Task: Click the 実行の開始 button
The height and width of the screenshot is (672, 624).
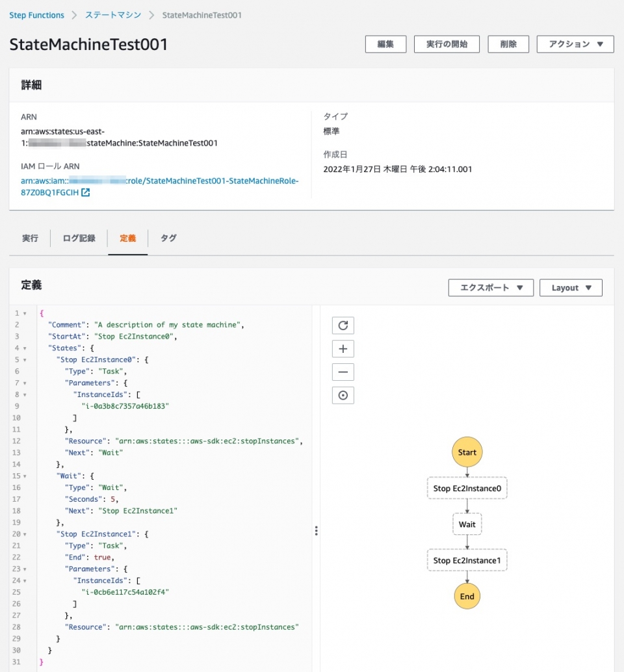Action: pyautogui.click(x=447, y=44)
